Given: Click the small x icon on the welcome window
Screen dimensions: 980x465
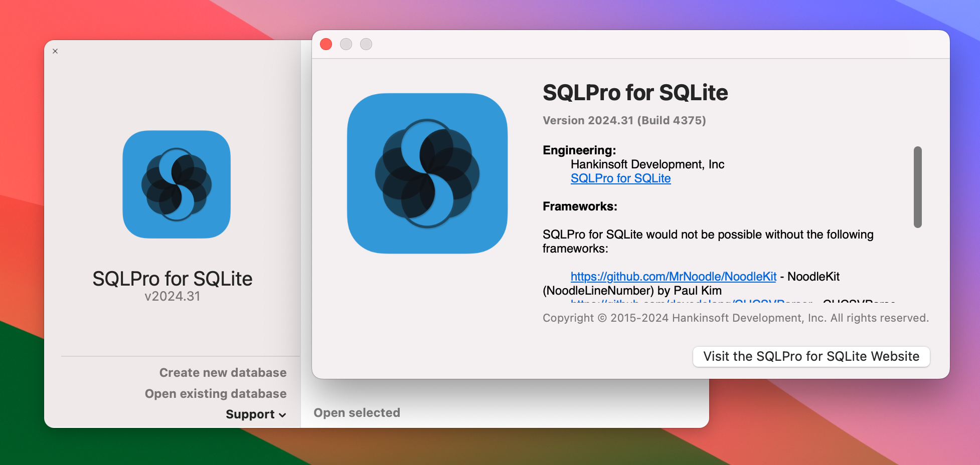Looking at the screenshot, I should click(x=55, y=51).
